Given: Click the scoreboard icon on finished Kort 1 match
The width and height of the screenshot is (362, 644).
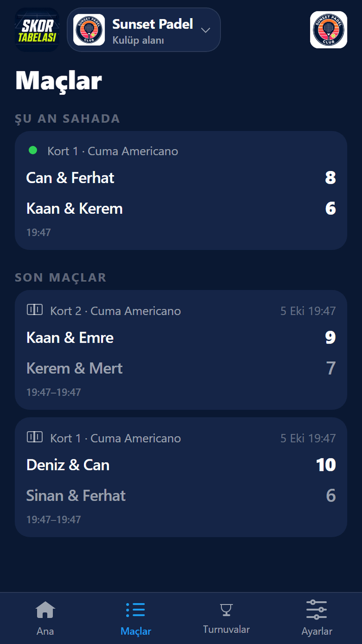Looking at the screenshot, I should (35, 437).
